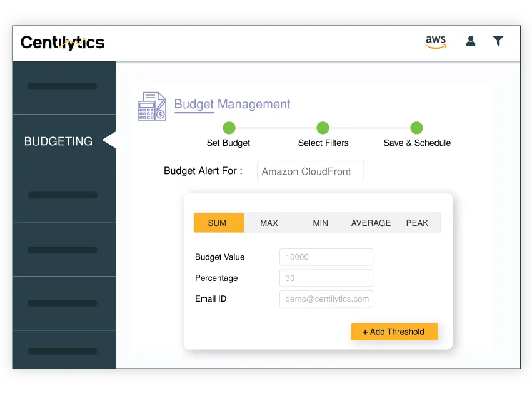Switch to the AVERAGE tab

click(371, 223)
